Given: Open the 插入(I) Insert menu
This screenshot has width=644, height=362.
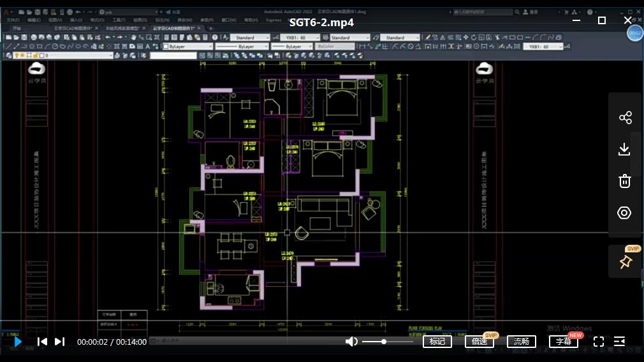Looking at the screenshot, I should tap(76, 20).
